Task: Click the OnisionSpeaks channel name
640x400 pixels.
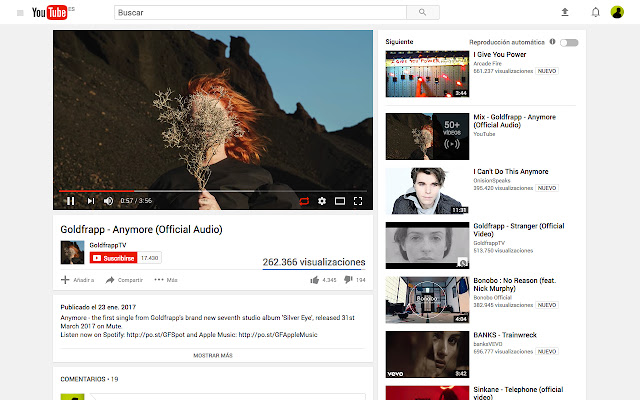Action: click(492, 180)
